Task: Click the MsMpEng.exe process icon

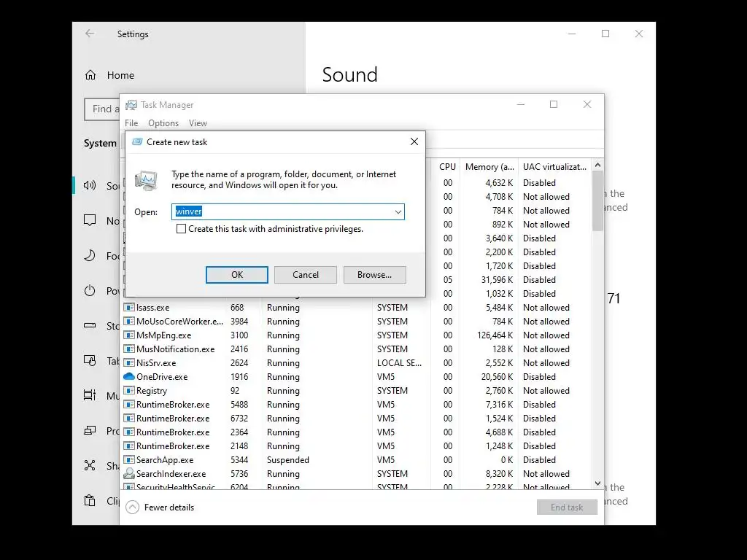Action: [129, 335]
